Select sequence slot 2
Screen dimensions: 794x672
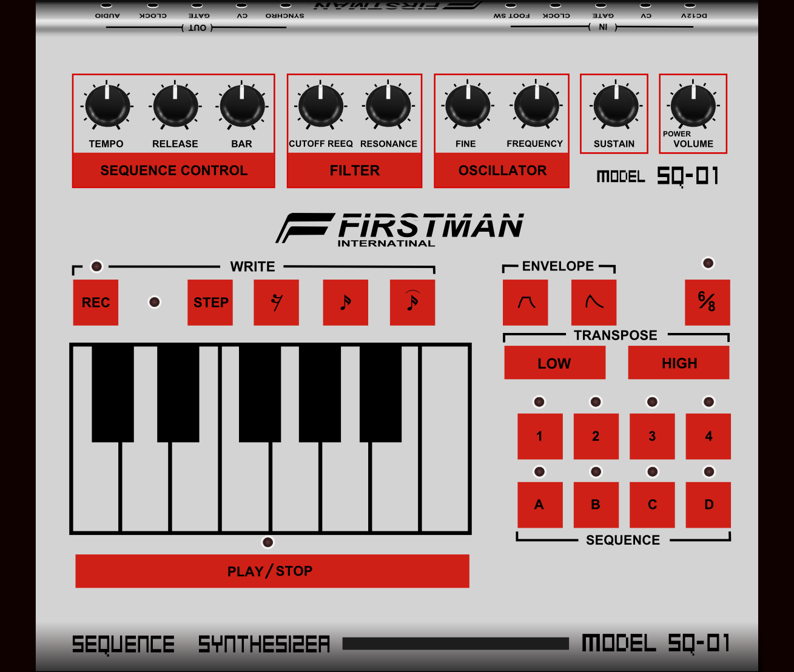[596, 436]
